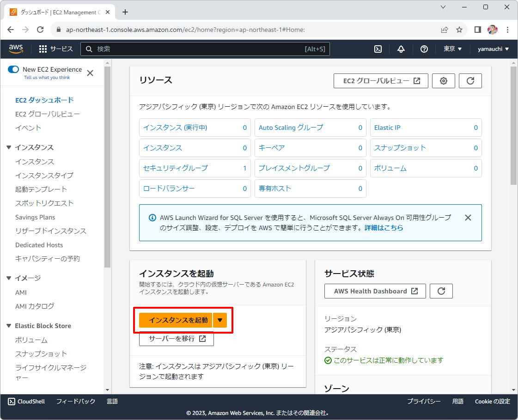Open the スナップショット resource link
This screenshot has height=420, width=518.
400,148
